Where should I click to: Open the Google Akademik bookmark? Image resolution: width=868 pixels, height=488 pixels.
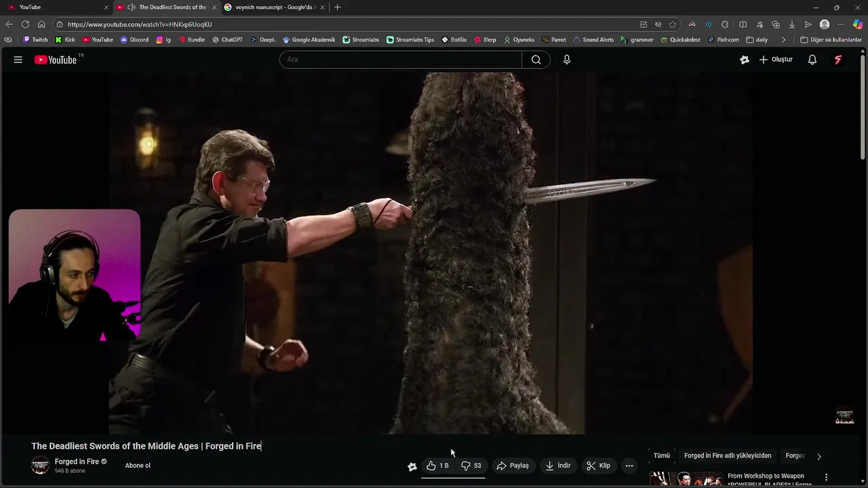pyautogui.click(x=309, y=40)
